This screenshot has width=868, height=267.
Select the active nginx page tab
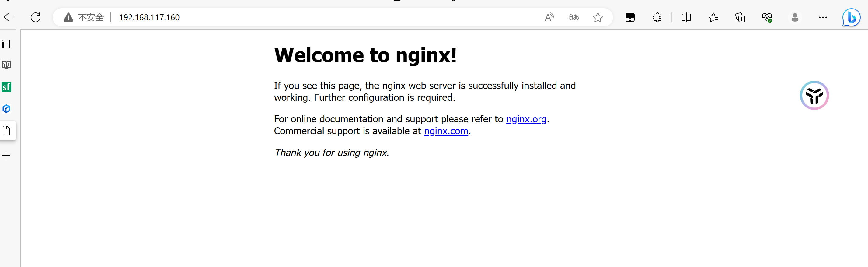click(7, 131)
